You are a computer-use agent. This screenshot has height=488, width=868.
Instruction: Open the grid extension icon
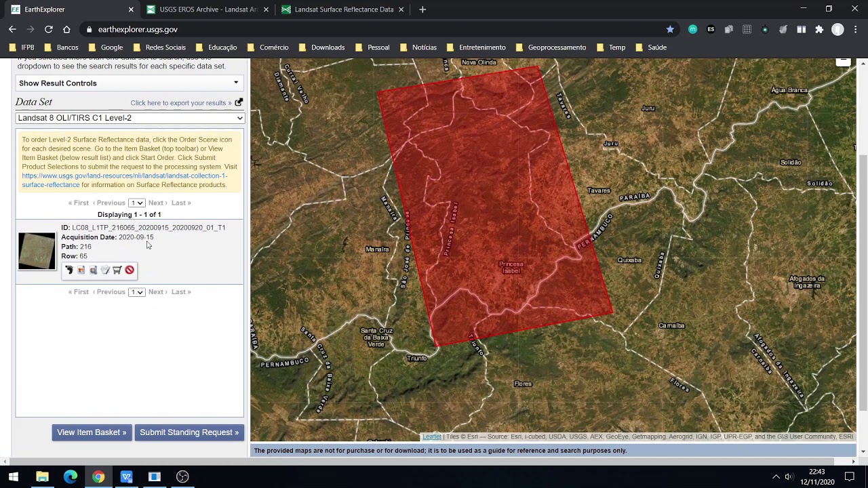tap(747, 29)
